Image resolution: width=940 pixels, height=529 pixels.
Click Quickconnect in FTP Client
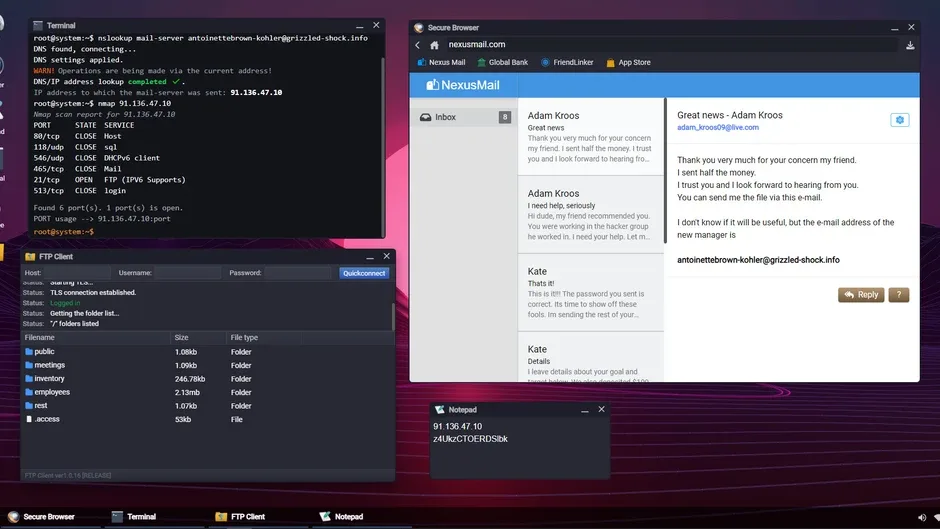[364, 273]
